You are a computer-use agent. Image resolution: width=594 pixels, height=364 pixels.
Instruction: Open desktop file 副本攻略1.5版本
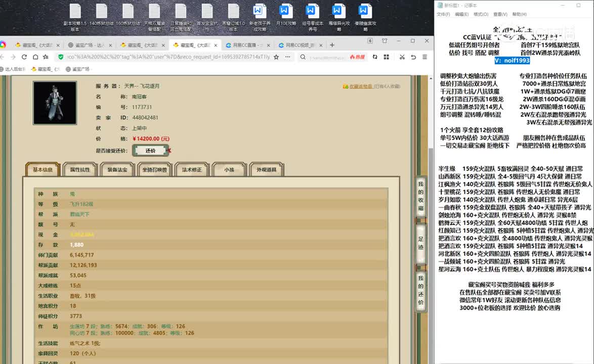click(75, 17)
